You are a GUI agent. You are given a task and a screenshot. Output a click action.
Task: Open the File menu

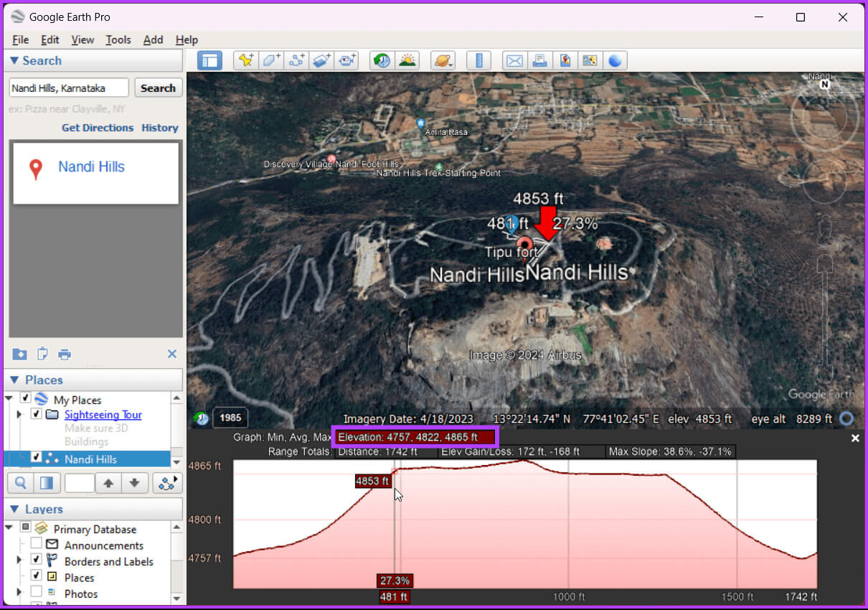pos(20,40)
